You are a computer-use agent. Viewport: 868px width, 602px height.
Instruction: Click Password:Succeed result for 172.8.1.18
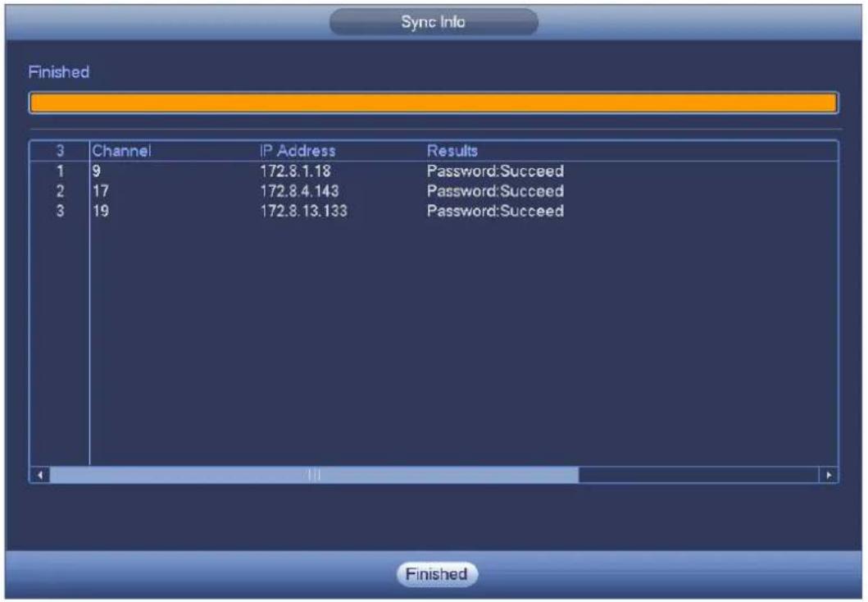(x=495, y=171)
